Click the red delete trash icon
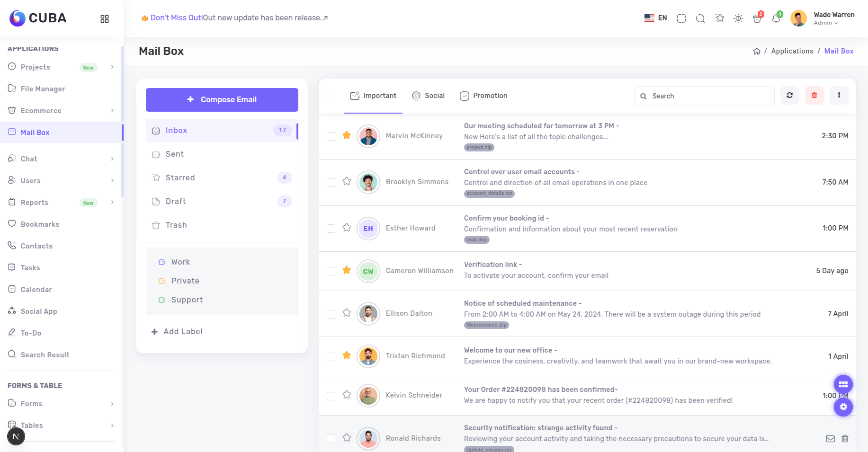The height and width of the screenshot is (452, 868). [814, 96]
